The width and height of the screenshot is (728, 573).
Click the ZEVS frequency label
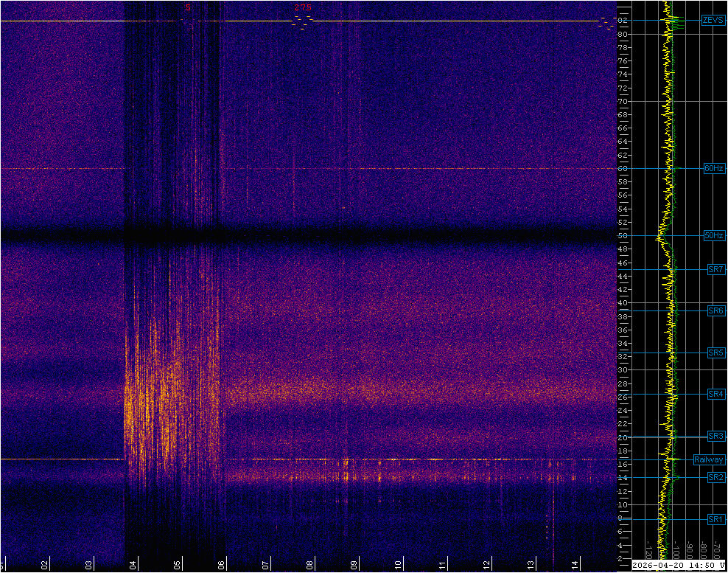coord(713,20)
